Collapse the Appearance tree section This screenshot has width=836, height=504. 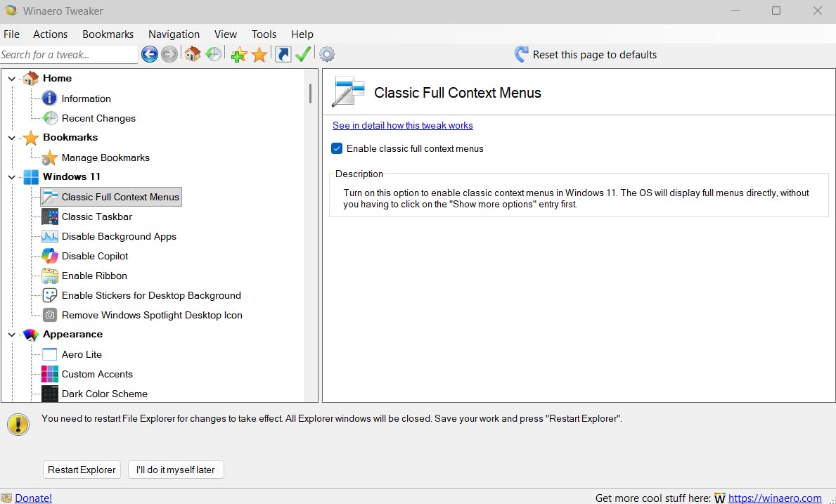point(11,335)
